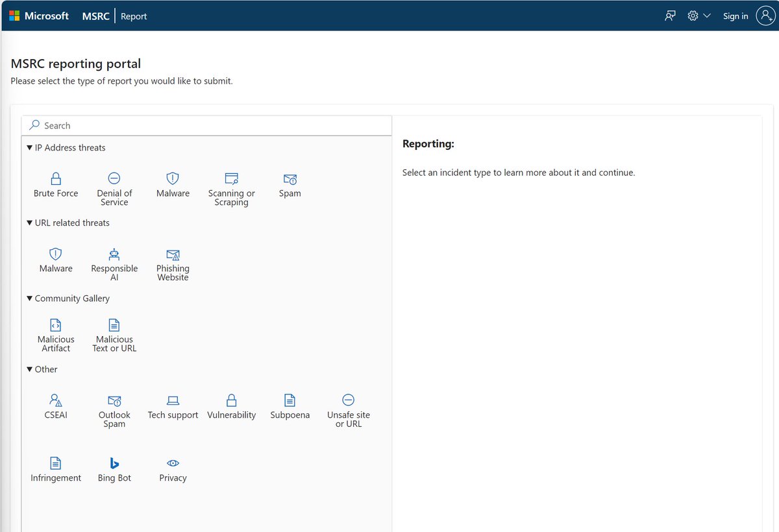779x532 pixels.
Task: Select the Unsafe site or URL report
Action: pyautogui.click(x=349, y=411)
